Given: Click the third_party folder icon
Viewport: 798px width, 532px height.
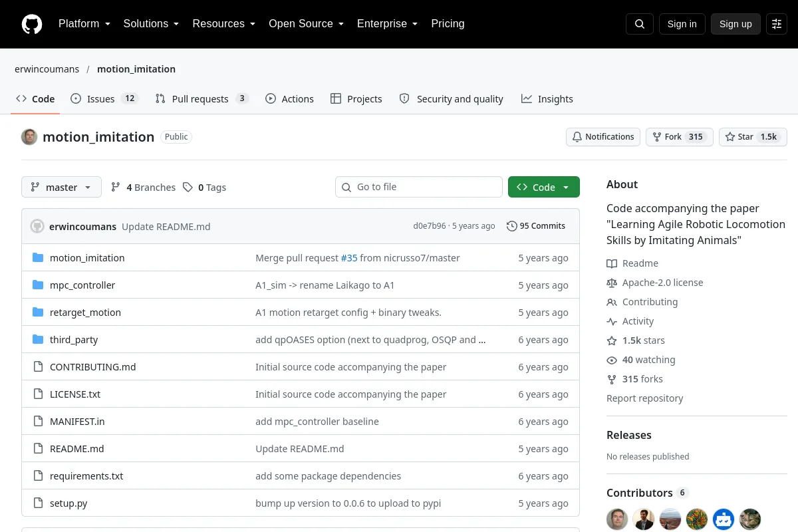Looking at the screenshot, I should 38,340.
